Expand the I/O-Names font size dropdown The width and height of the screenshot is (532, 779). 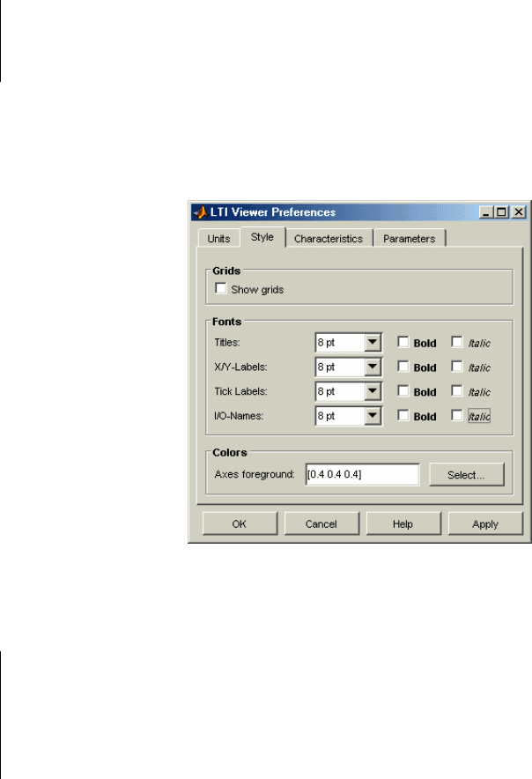[x=373, y=415]
